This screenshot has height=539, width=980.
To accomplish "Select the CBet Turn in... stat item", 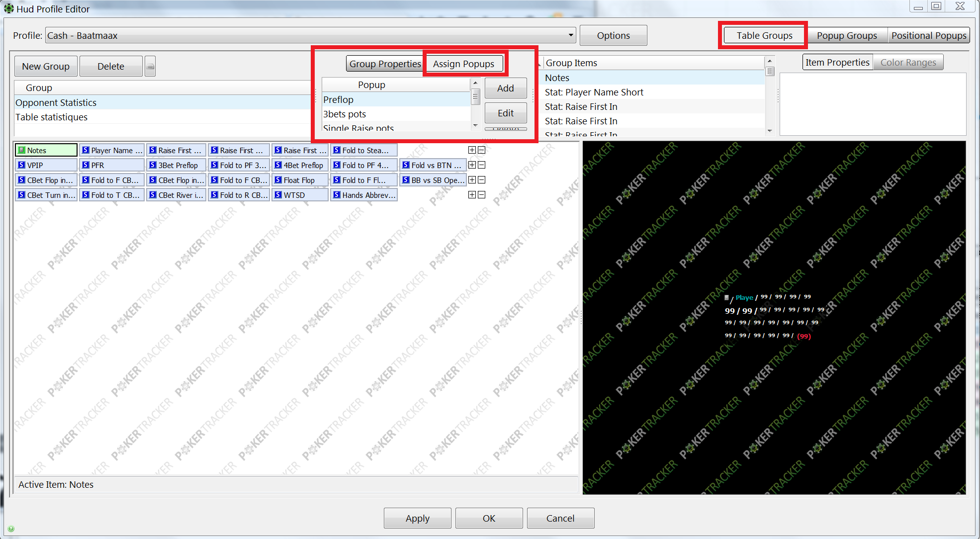I will [x=46, y=195].
